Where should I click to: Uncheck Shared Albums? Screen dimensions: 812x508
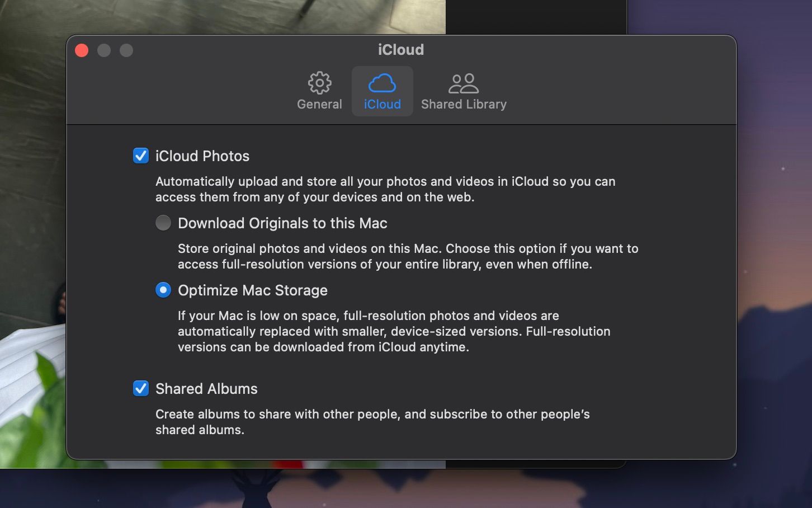point(140,389)
